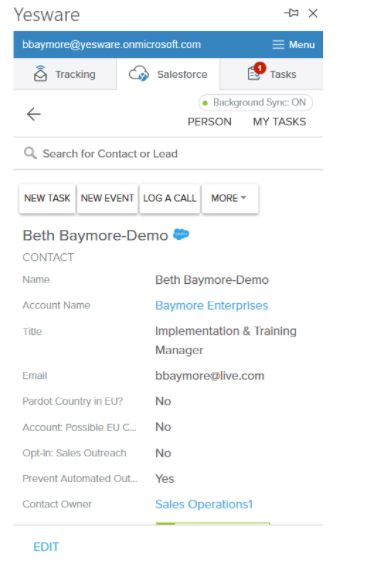The height and width of the screenshot is (577, 378).
Task: Click EDIT to modify contact
Action: tap(46, 547)
